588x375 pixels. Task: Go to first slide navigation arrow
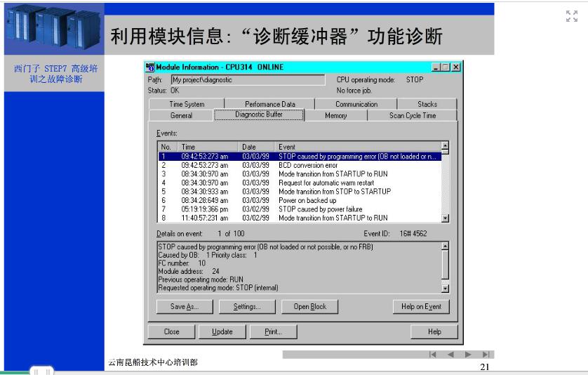coord(433,355)
